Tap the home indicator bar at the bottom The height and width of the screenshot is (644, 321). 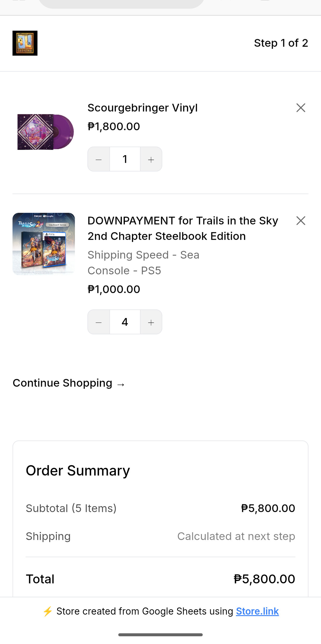click(160, 635)
